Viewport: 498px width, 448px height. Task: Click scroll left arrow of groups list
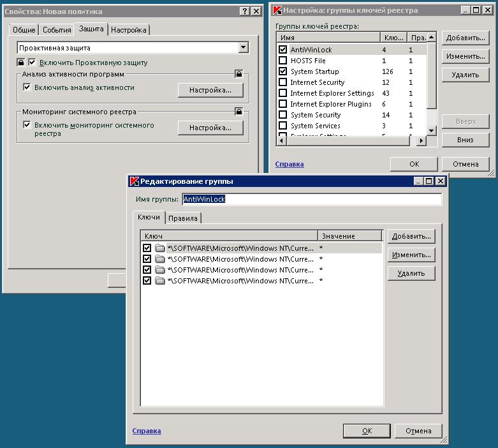tap(281, 140)
